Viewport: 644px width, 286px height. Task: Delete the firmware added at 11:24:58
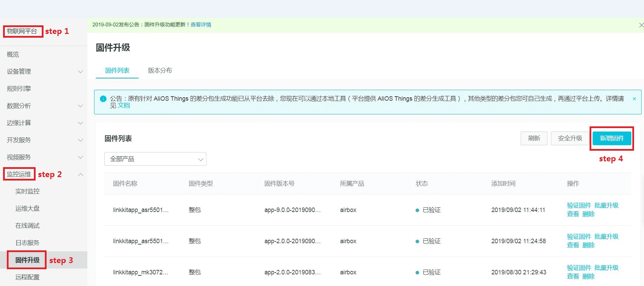click(x=588, y=245)
